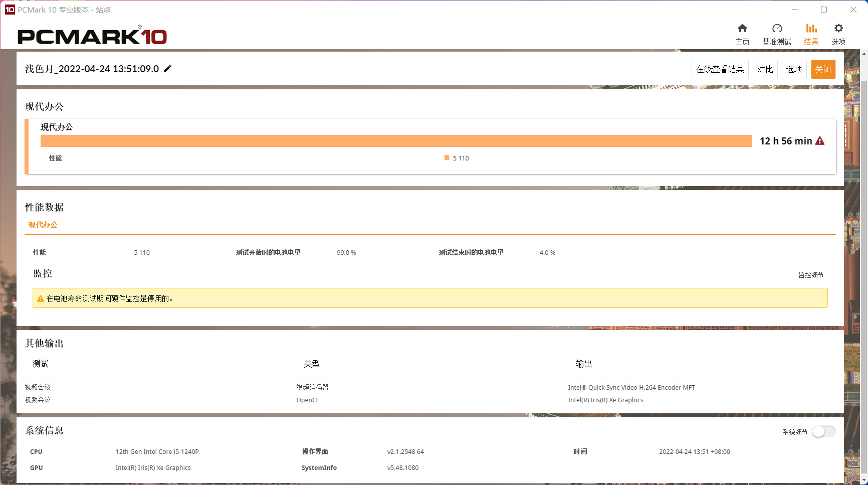Screen dimensions: 868x485
Task: Click the CPU value 12th Gen Intel Core i5-1240P
Action: coord(157,452)
